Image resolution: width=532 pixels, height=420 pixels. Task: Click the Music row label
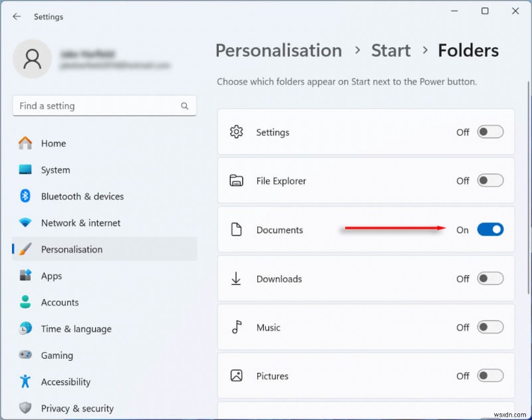(x=269, y=328)
